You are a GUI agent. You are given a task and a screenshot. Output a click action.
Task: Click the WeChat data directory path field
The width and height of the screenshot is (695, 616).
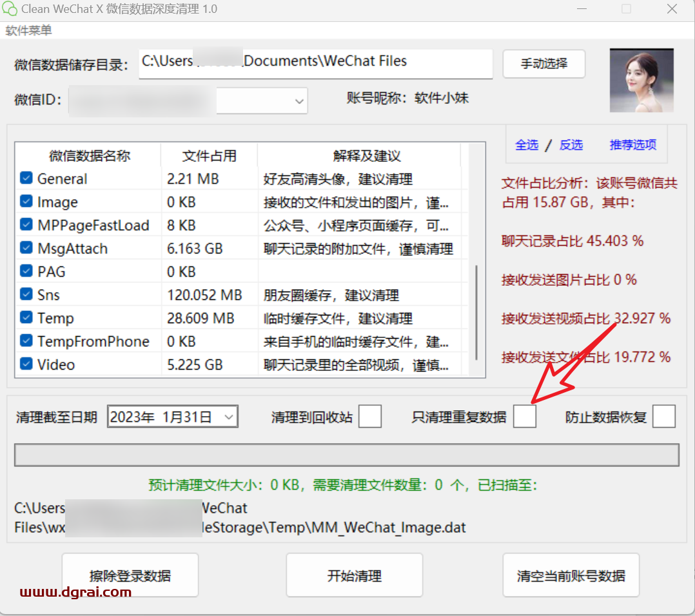[x=316, y=63]
